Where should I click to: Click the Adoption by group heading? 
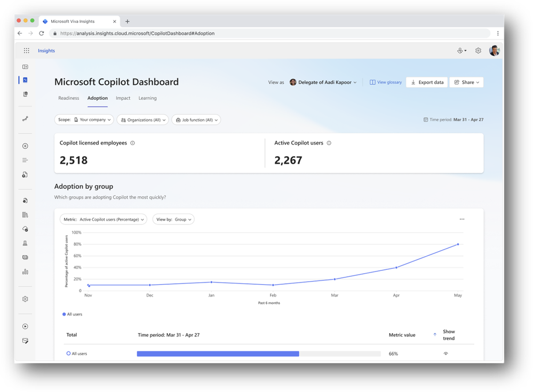click(x=84, y=187)
